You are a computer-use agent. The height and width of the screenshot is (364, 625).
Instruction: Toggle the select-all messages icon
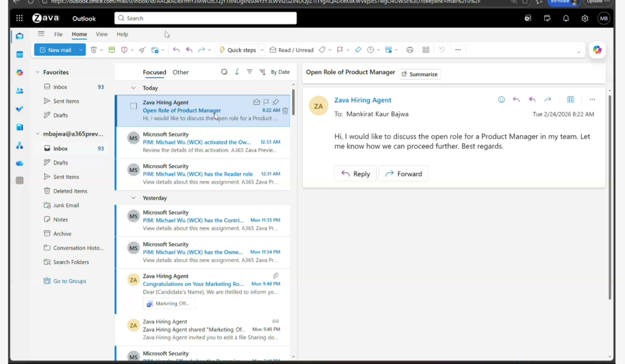pyautogui.click(x=224, y=72)
